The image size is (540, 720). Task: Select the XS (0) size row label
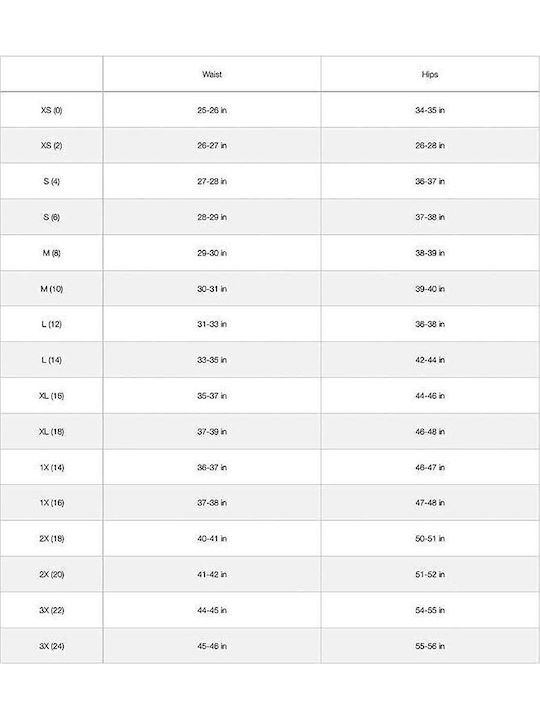pos(51,110)
